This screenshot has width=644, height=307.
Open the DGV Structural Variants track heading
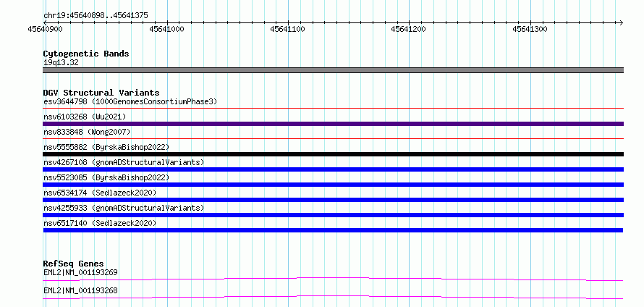pyautogui.click(x=101, y=93)
